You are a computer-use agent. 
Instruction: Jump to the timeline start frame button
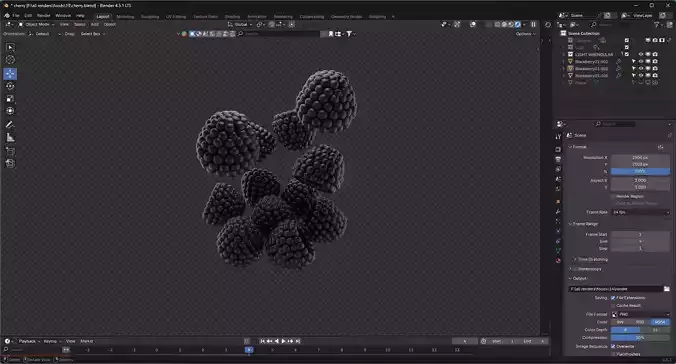262,341
